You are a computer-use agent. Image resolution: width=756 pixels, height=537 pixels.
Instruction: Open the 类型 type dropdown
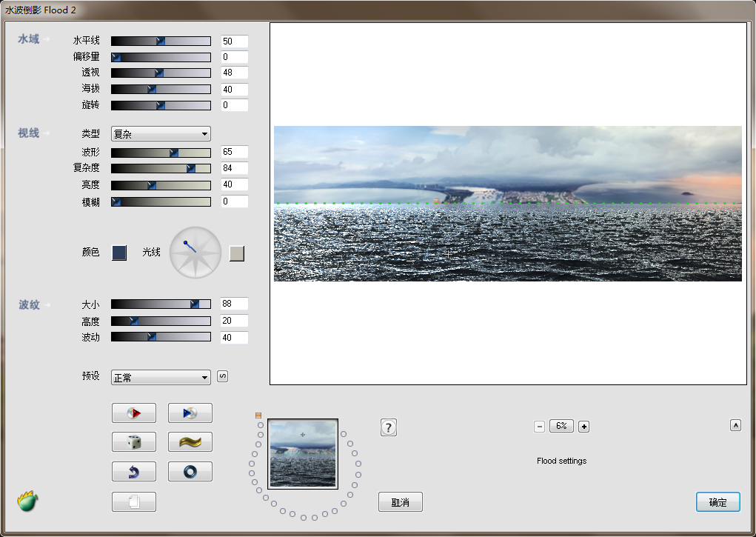[161, 134]
